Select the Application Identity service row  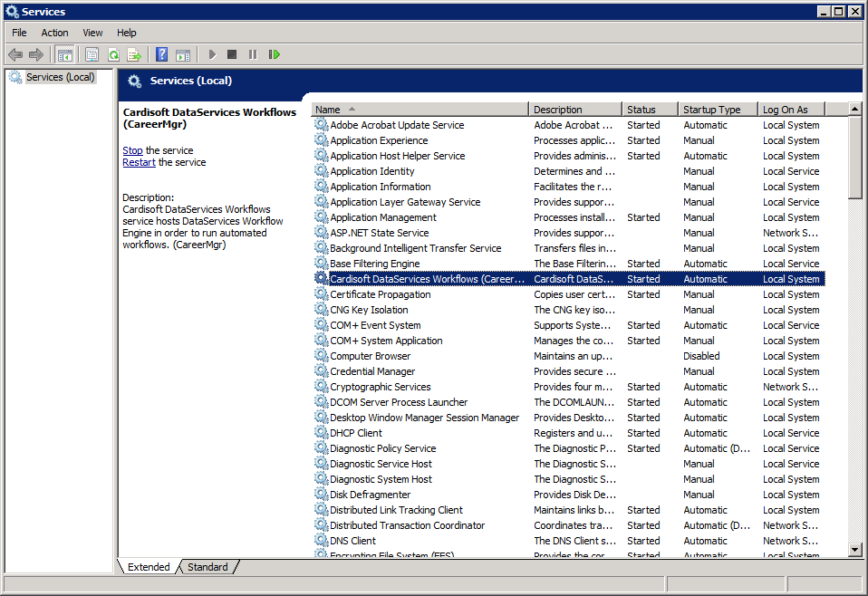[569, 171]
